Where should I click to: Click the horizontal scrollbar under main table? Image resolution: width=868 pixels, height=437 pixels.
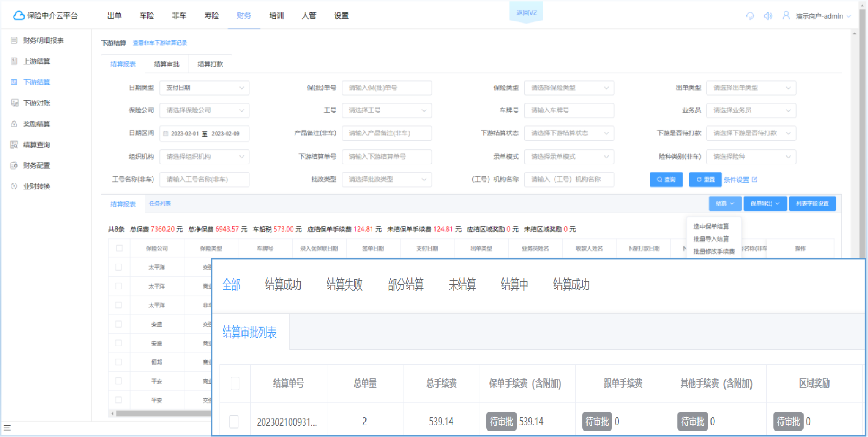pyautogui.click(x=163, y=413)
